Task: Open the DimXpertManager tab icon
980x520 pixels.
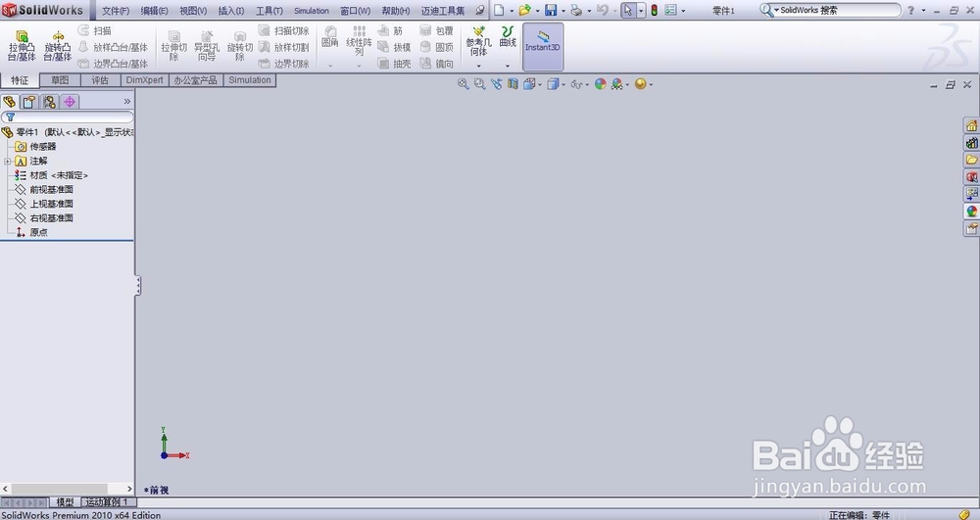Action: tap(70, 102)
